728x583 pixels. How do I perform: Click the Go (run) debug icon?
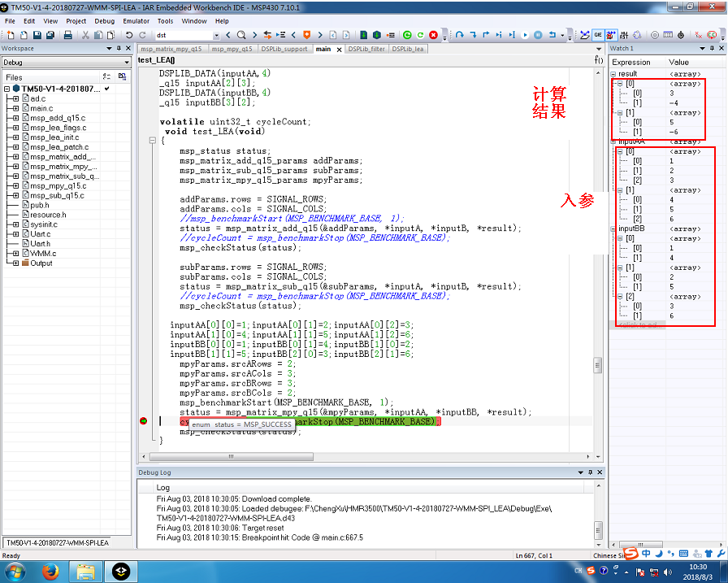(523, 36)
